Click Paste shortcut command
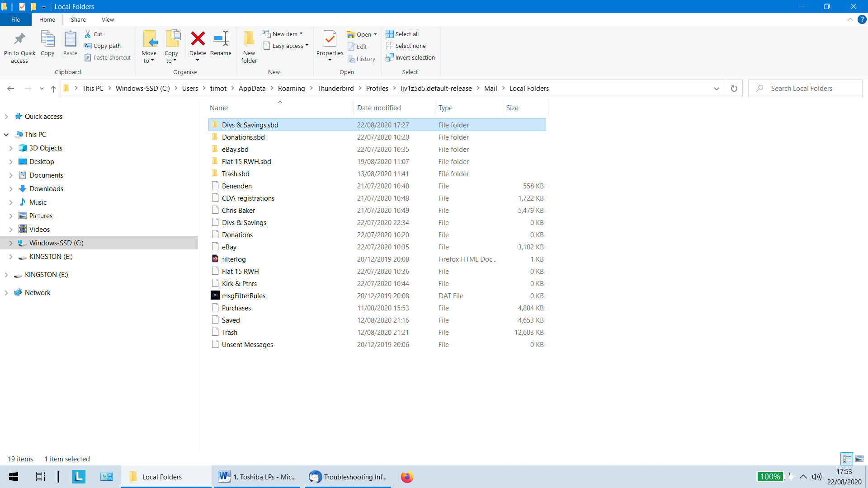Image resolution: width=868 pixels, height=488 pixels. click(108, 57)
